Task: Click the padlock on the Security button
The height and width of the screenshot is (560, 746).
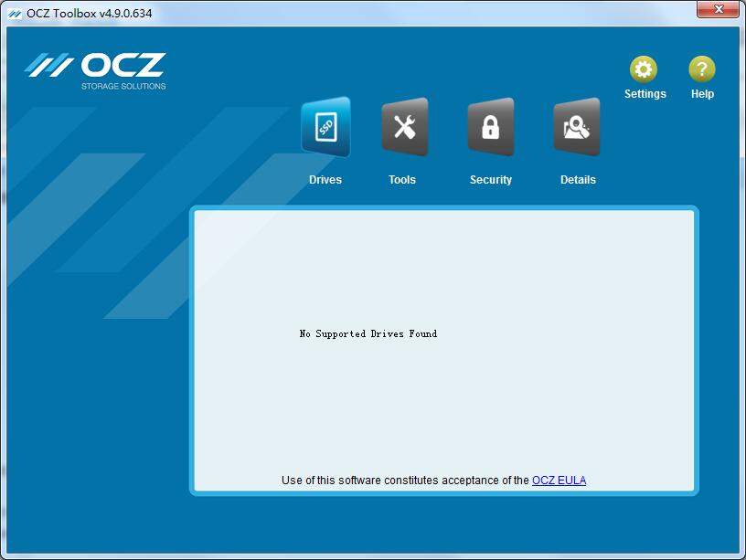Action: 490,127
